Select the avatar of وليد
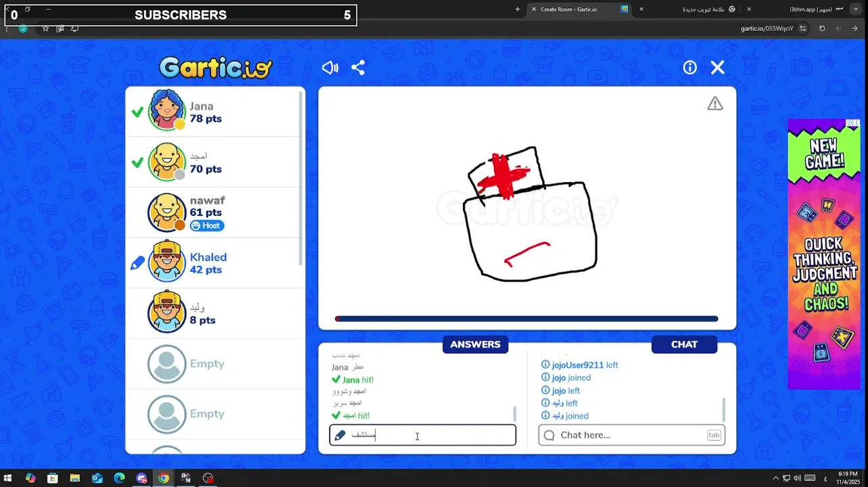Screen dimensions: 868x487 tap(166, 312)
